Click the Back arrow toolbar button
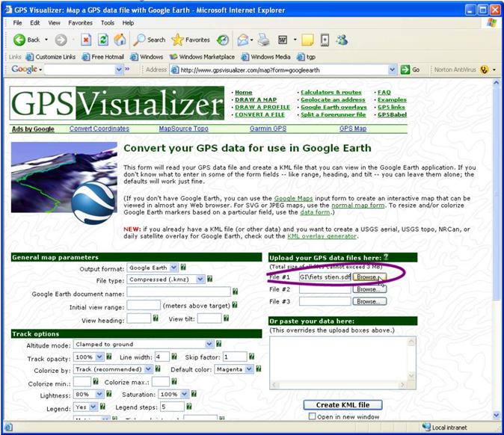This screenshot has width=504, height=435. tap(19, 40)
